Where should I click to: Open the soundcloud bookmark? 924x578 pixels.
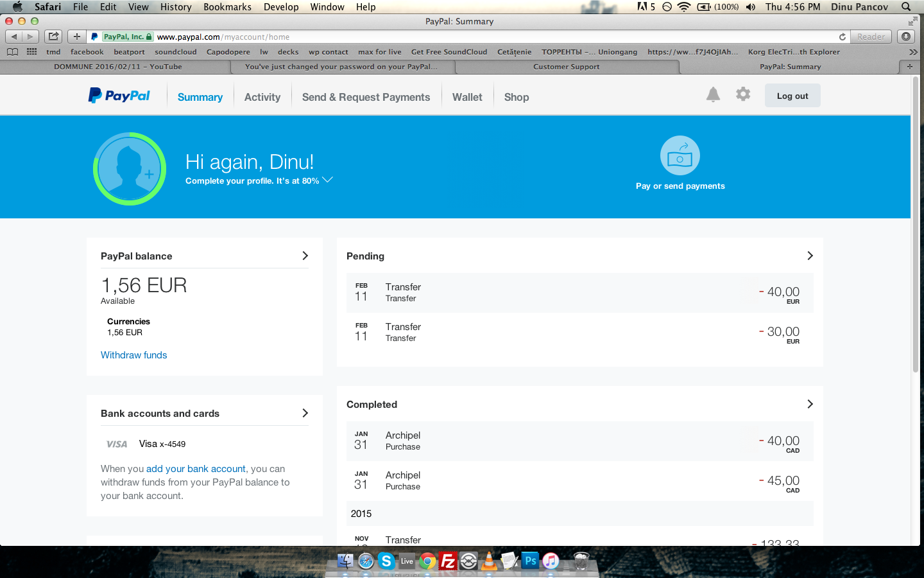tap(175, 52)
